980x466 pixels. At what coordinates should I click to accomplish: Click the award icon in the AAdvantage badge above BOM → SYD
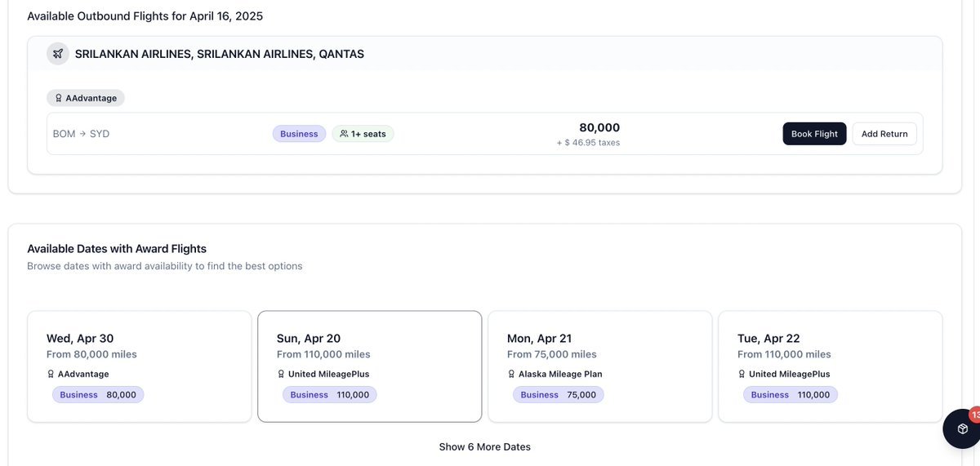(58, 98)
